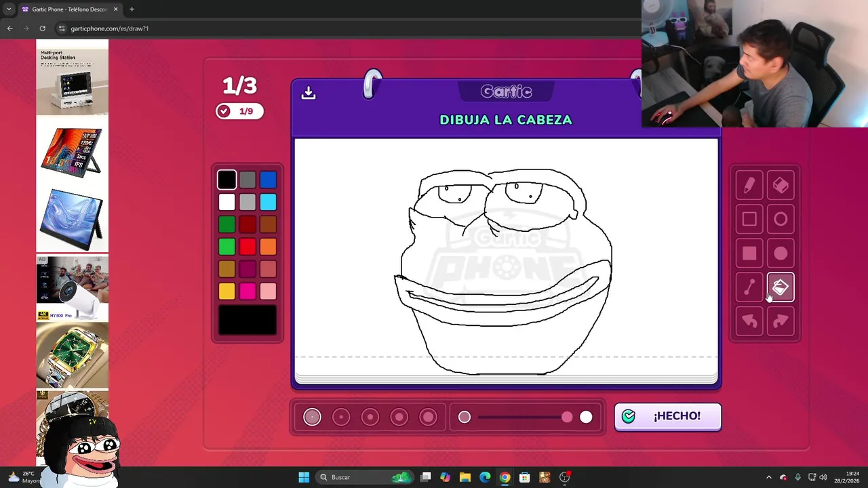This screenshot has width=868, height=488.
Task: Pick the bright red color swatch
Action: (x=248, y=247)
